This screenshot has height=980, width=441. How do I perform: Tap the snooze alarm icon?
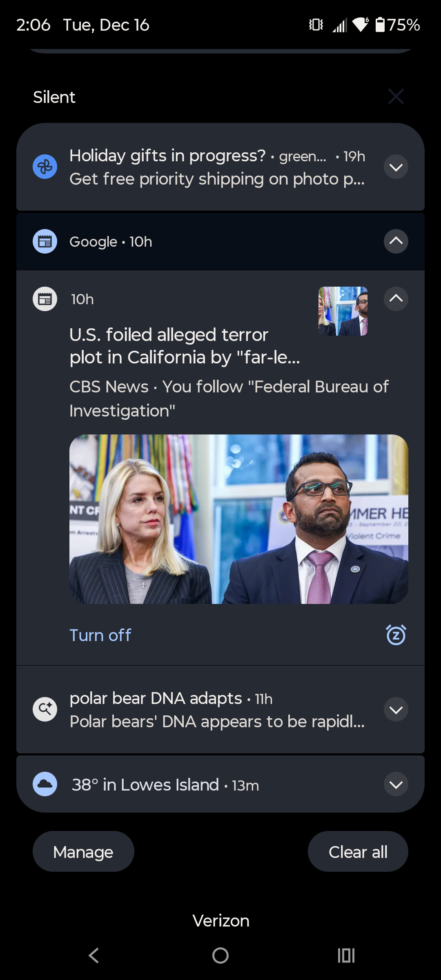[396, 635]
